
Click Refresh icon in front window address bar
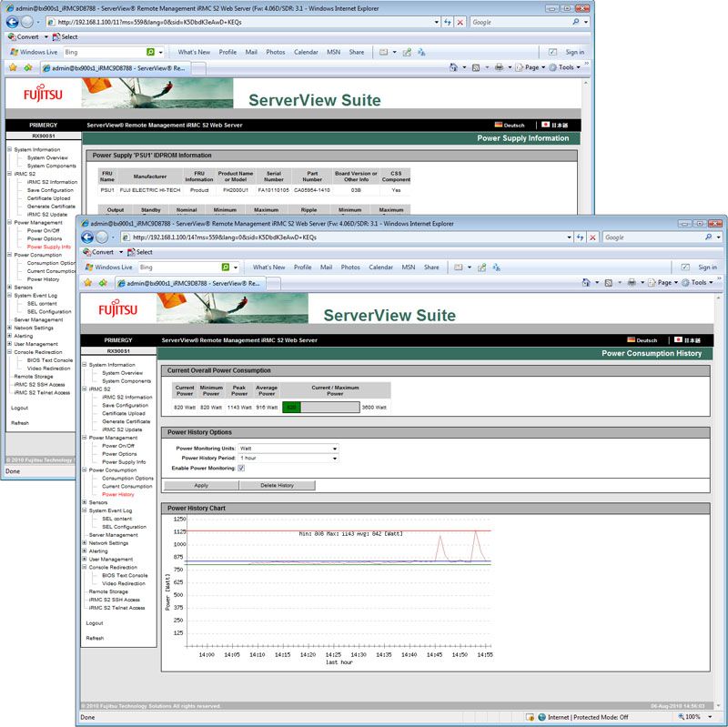point(580,237)
